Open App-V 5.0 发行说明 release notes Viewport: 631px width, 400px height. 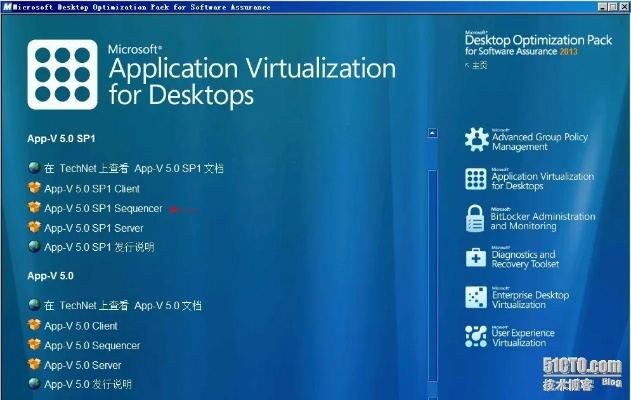tap(88, 384)
